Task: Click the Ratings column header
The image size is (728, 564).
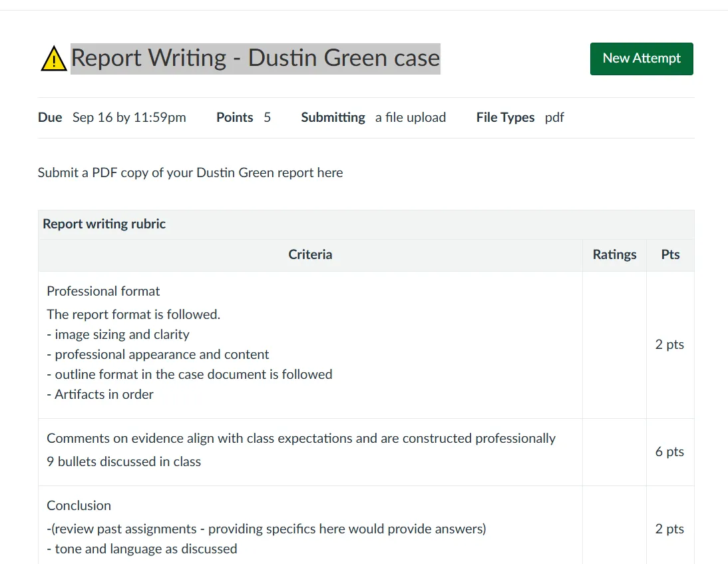Action: point(614,254)
